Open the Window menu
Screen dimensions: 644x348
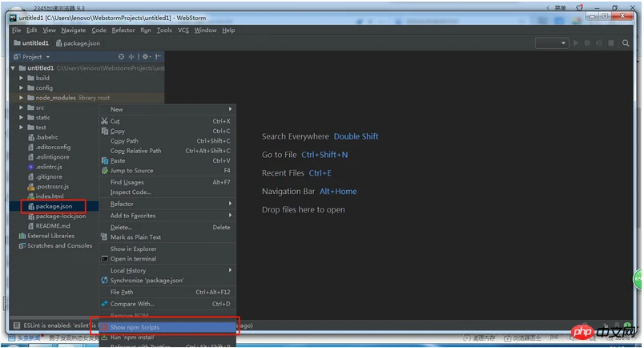205,30
